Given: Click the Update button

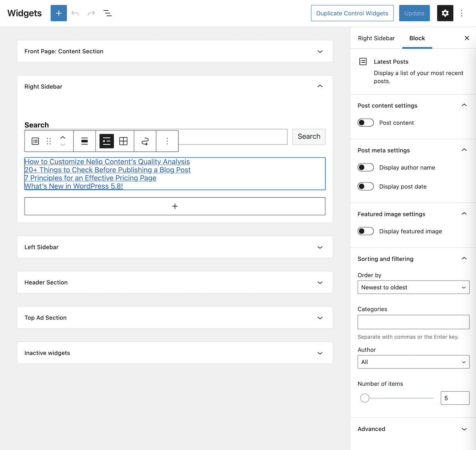Looking at the screenshot, I should 415,13.
